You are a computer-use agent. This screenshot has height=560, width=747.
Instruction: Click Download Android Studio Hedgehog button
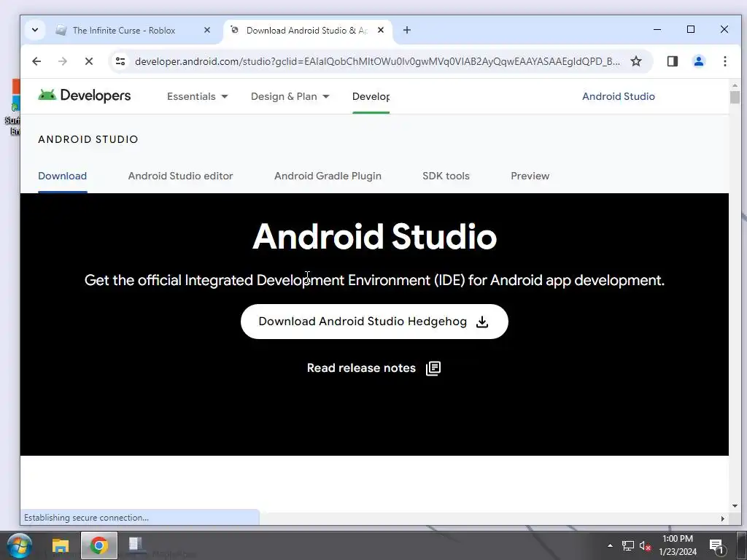click(x=374, y=322)
